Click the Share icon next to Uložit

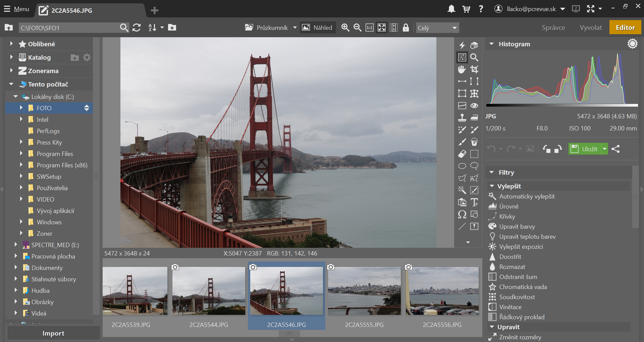tap(615, 149)
